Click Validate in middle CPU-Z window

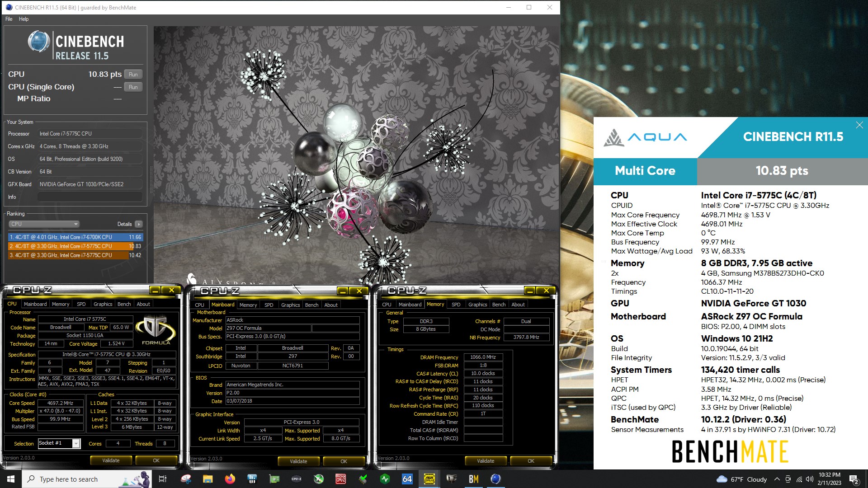pyautogui.click(x=298, y=461)
